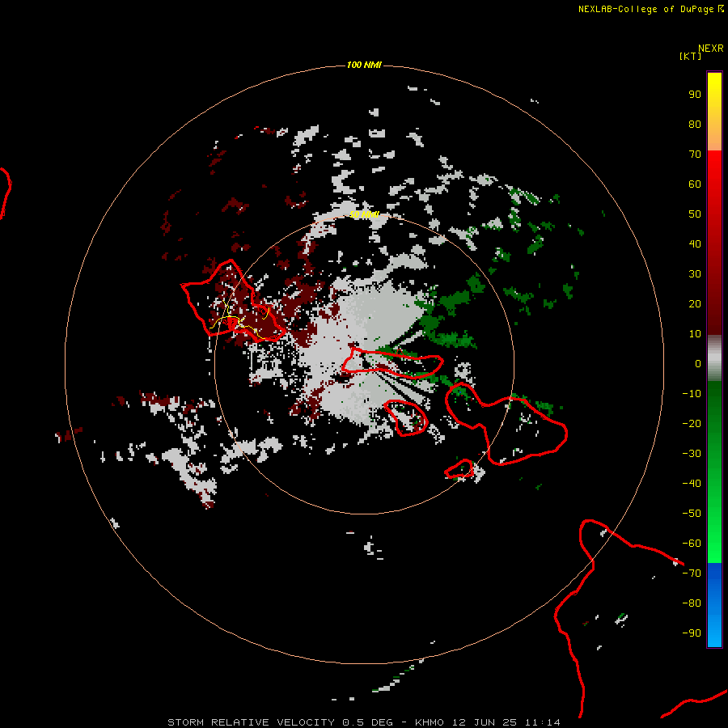Select the -40 knot scale label

(692, 484)
